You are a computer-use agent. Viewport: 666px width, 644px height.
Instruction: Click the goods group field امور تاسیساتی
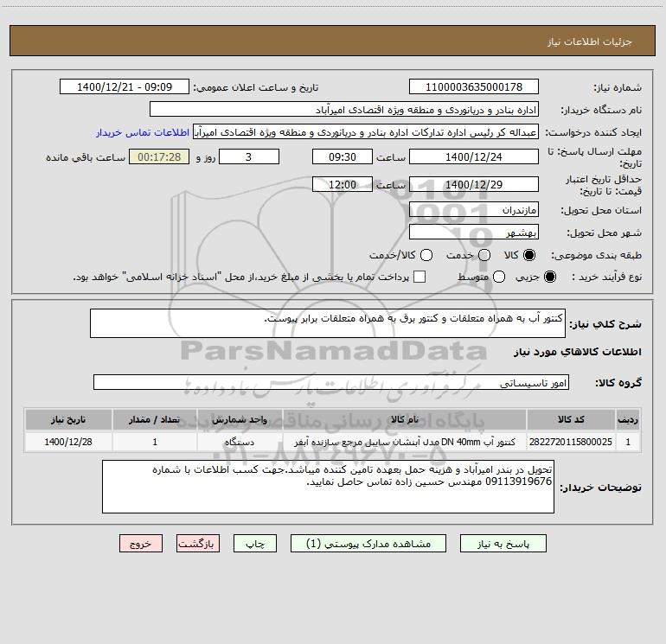tap(331, 382)
